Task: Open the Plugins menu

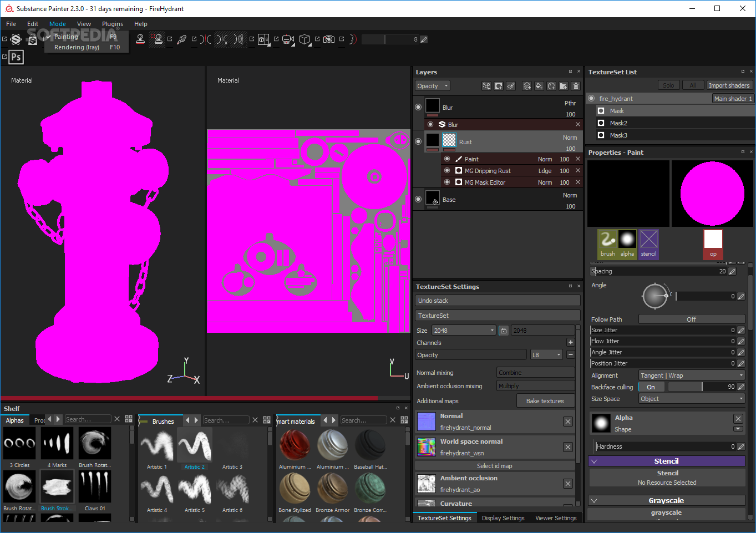Action: [x=113, y=24]
